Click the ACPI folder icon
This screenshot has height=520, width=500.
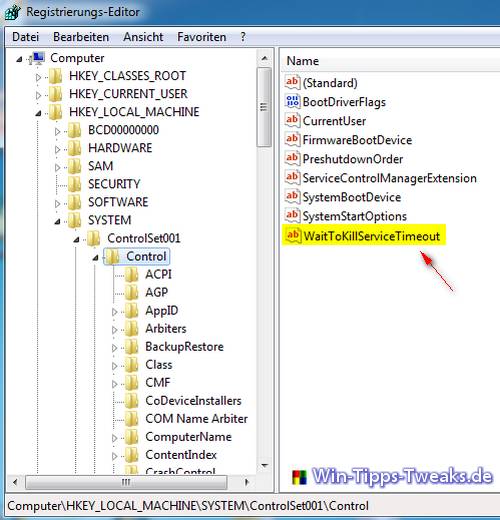pyautogui.click(x=132, y=274)
